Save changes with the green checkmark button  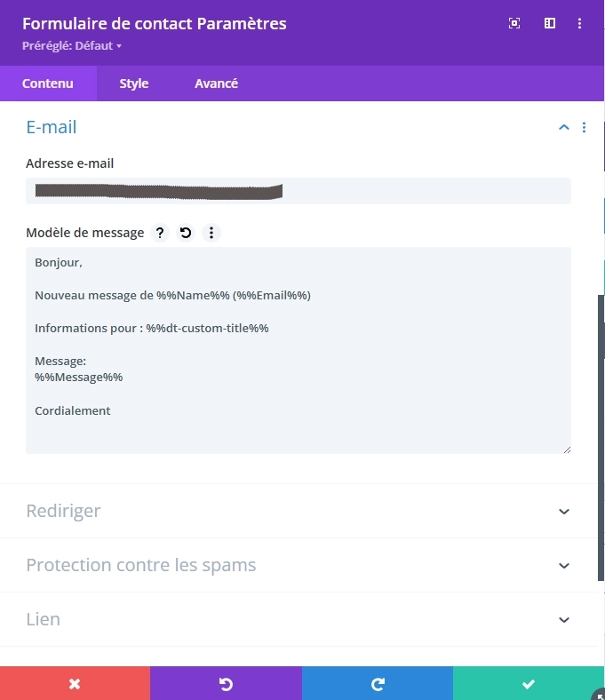click(x=529, y=683)
